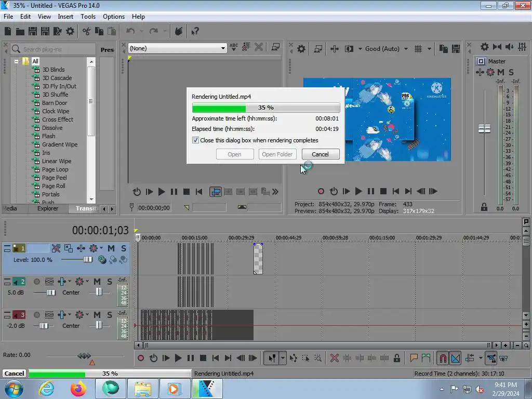
Task: Arm audio track 2 for recording
Action: (37, 282)
